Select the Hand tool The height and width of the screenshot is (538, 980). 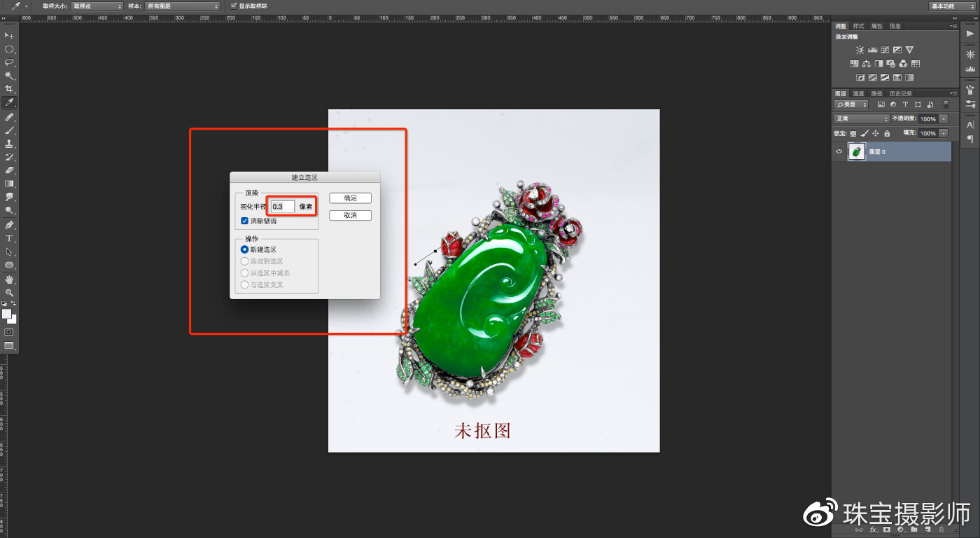click(x=9, y=280)
